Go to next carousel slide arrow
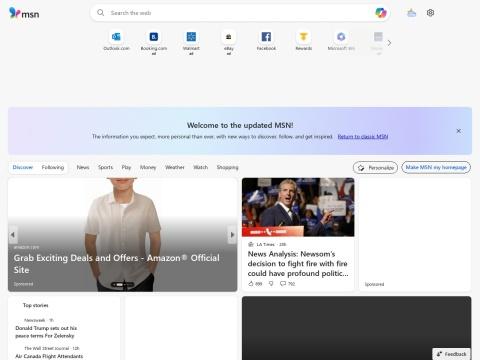The height and width of the screenshot is (360, 480). [232, 235]
